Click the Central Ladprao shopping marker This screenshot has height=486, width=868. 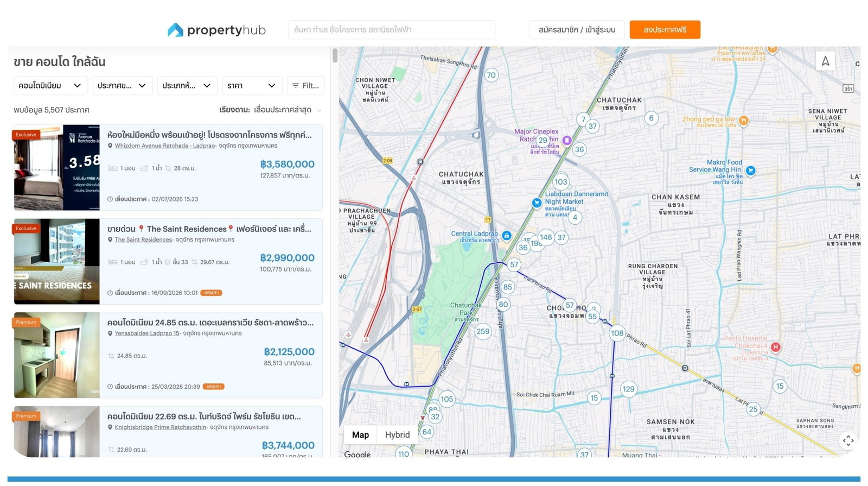[x=506, y=235]
